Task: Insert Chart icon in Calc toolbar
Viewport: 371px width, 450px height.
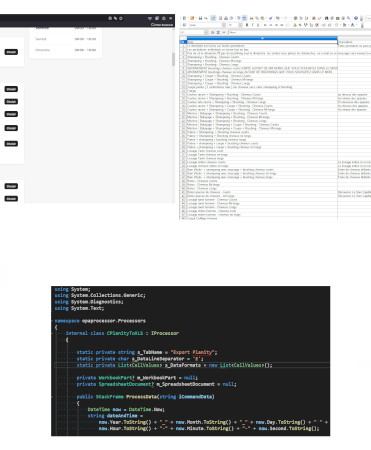Action: pyautogui.click(x=314, y=18)
